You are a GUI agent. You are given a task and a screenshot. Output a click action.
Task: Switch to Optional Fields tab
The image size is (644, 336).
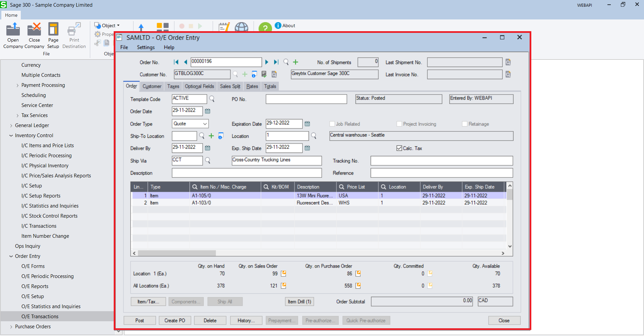[199, 87]
